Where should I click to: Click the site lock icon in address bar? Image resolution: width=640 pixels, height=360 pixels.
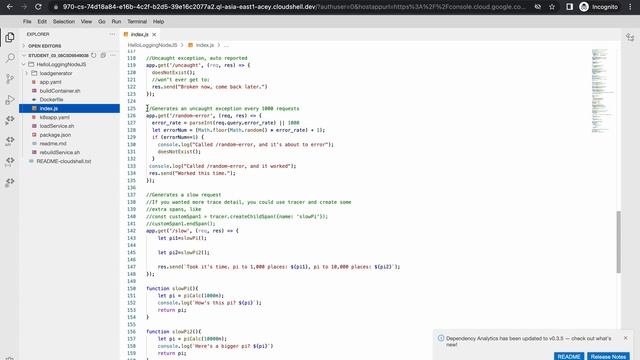coord(56,7)
